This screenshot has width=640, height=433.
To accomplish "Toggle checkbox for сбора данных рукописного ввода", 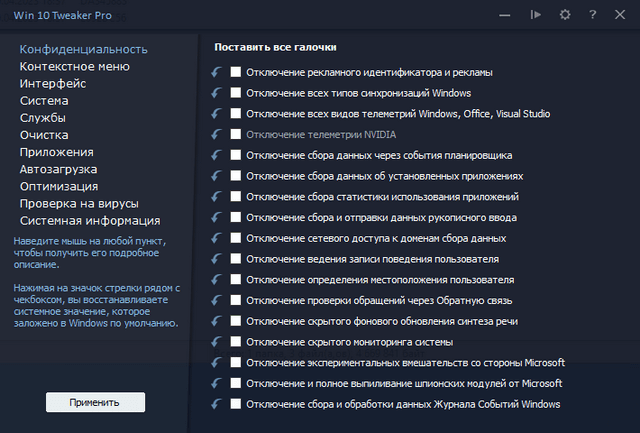I will [236, 218].
